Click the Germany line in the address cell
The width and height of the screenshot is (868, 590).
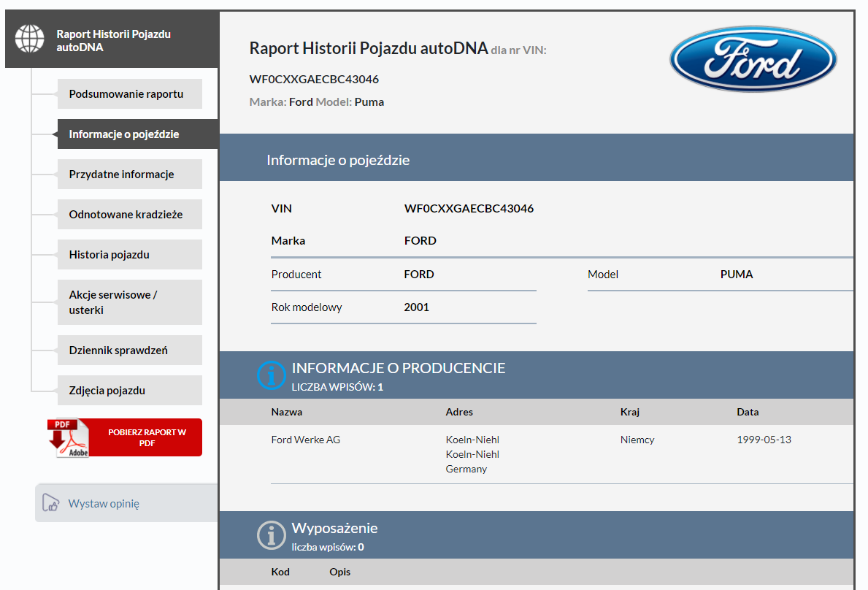point(466,469)
